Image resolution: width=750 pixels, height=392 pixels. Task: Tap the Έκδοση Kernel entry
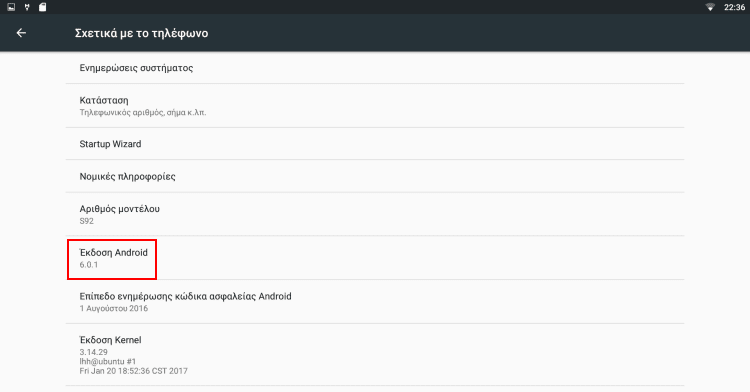(375, 355)
